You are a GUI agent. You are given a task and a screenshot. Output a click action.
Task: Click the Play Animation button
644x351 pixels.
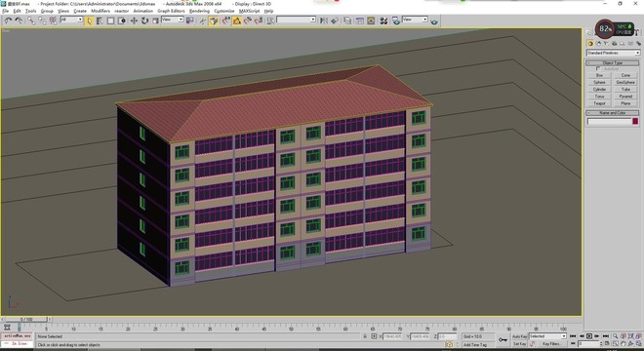[589, 336]
